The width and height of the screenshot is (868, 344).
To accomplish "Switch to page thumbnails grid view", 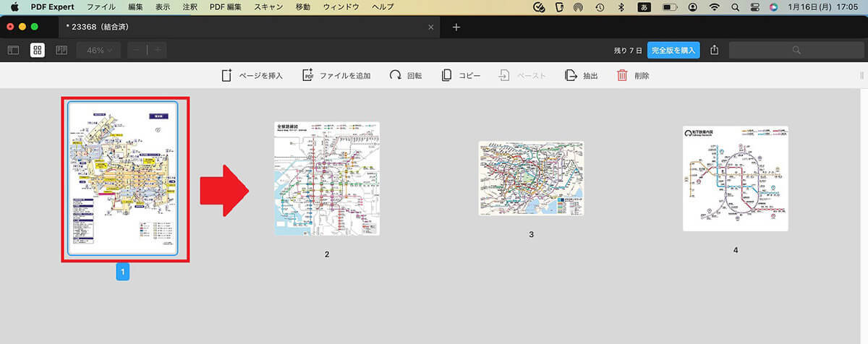I will click(38, 50).
